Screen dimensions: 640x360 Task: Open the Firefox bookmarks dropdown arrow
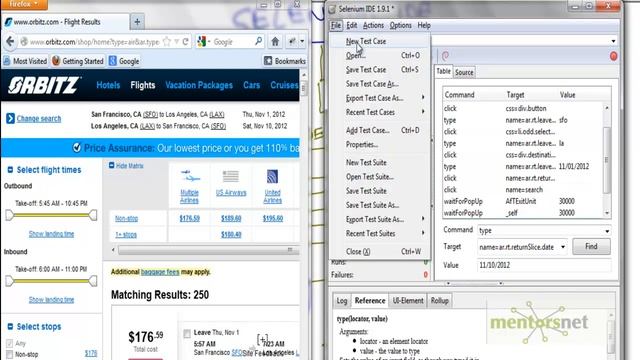(x=302, y=41)
